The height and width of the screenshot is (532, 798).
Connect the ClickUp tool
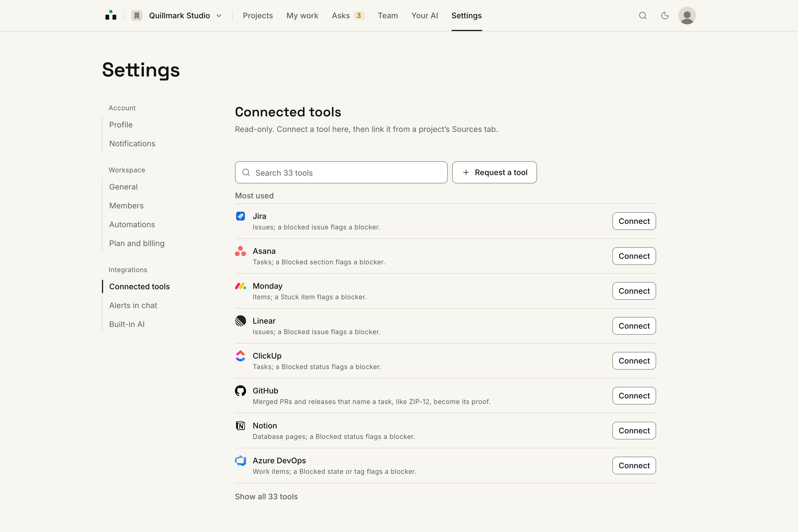coord(634,361)
